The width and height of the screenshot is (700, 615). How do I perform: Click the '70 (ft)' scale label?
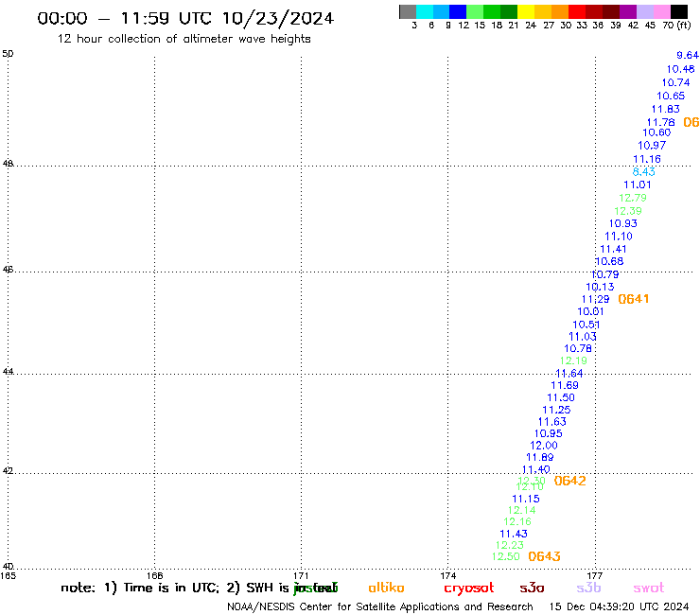pos(676,25)
